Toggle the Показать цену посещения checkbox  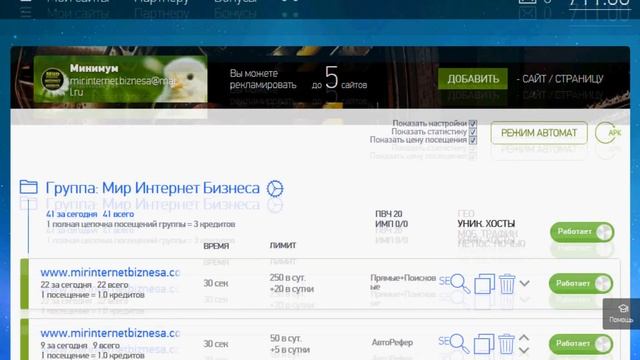473,140
